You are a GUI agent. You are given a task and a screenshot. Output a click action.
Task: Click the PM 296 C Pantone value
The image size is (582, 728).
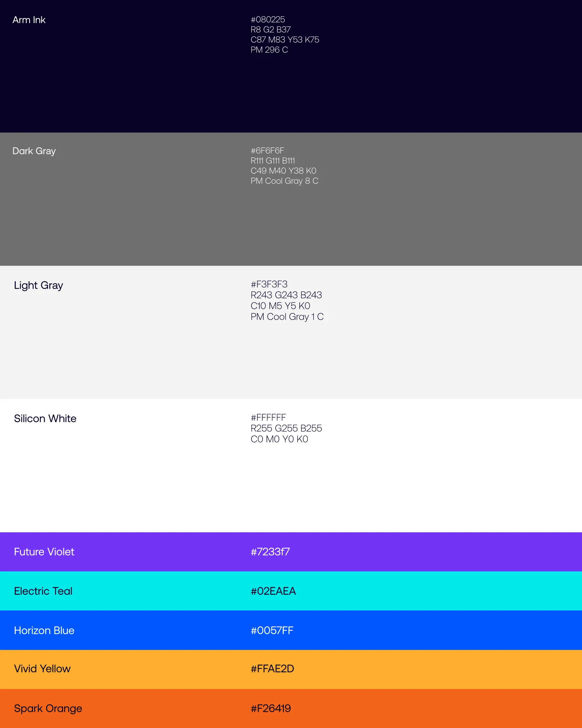pyautogui.click(x=269, y=50)
